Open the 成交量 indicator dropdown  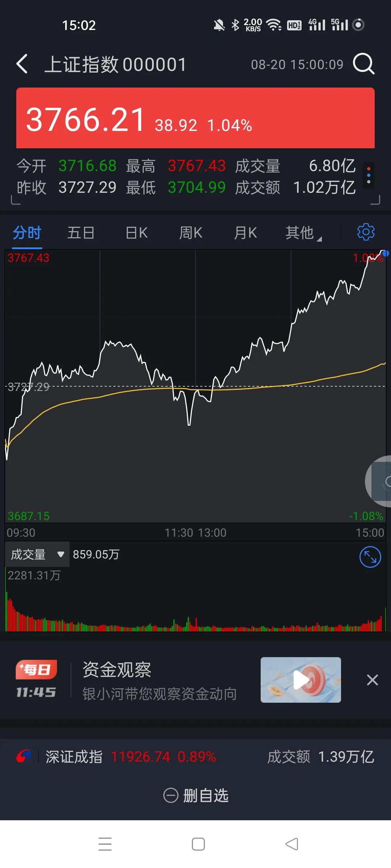tap(37, 554)
